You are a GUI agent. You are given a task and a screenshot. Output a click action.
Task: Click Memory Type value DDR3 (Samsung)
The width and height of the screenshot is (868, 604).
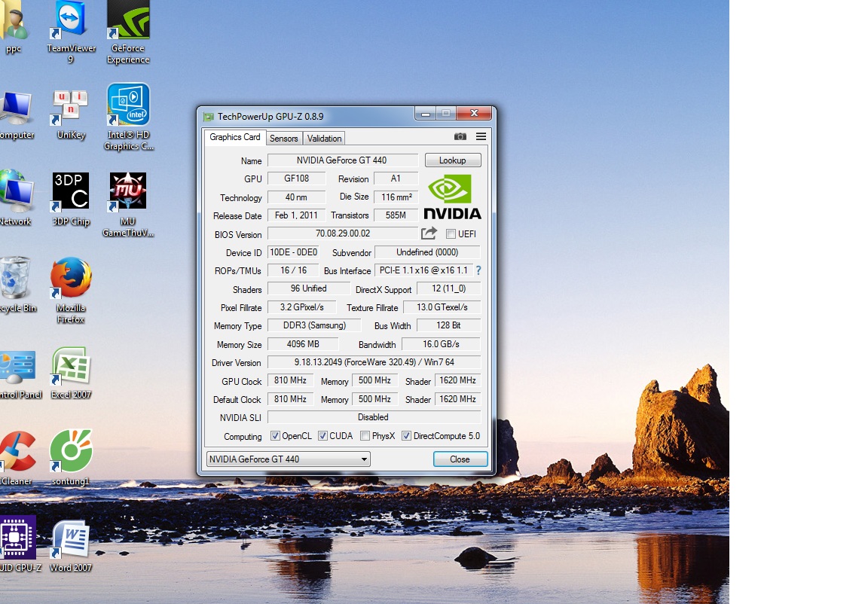click(x=314, y=325)
